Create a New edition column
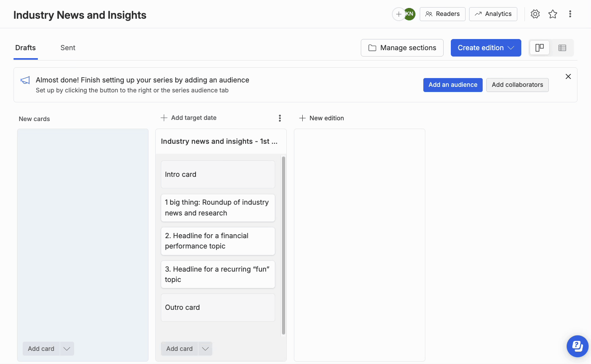The width and height of the screenshot is (591, 364). (x=321, y=118)
